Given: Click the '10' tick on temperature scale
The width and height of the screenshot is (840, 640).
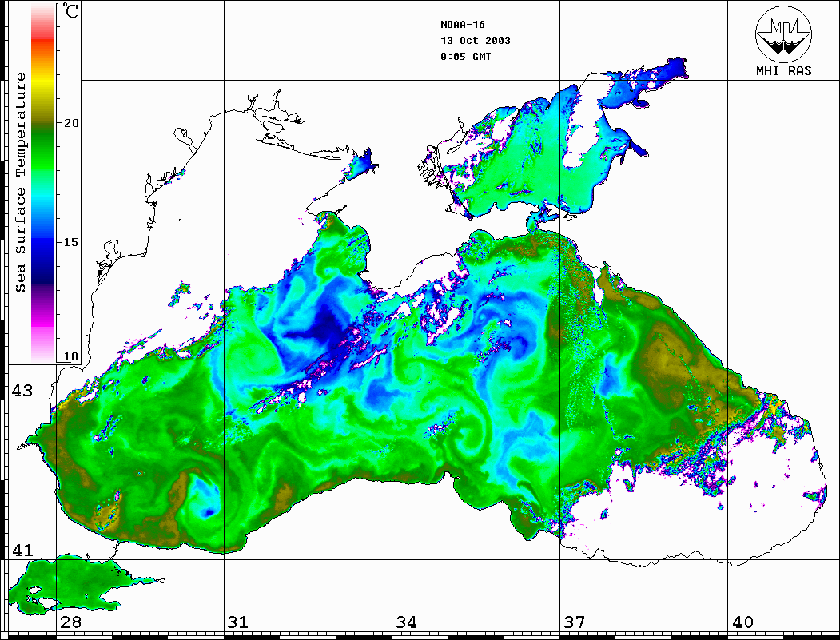Looking at the screenshot, I should [70, 356].
